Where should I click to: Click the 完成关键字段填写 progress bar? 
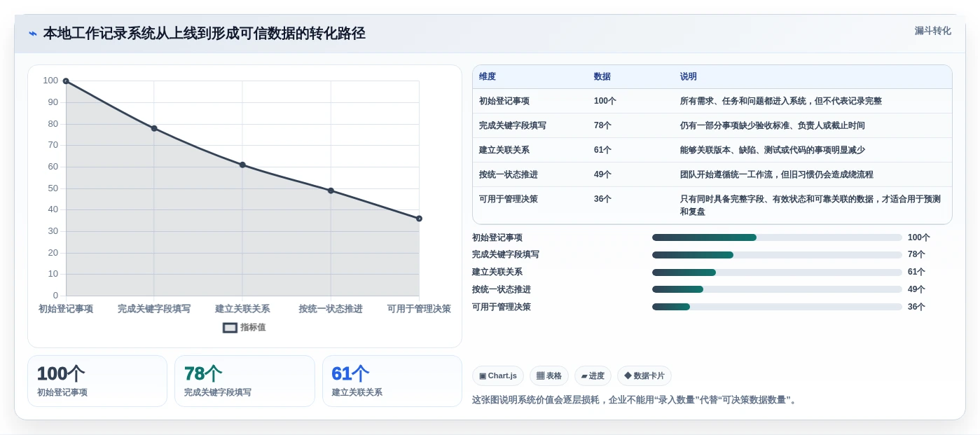coord(777,255)
